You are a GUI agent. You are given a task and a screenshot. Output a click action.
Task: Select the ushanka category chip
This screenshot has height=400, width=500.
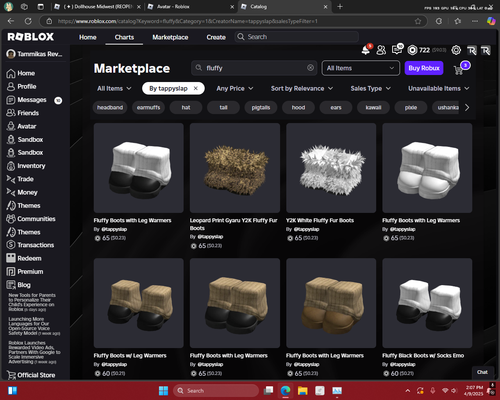[446, 107]
